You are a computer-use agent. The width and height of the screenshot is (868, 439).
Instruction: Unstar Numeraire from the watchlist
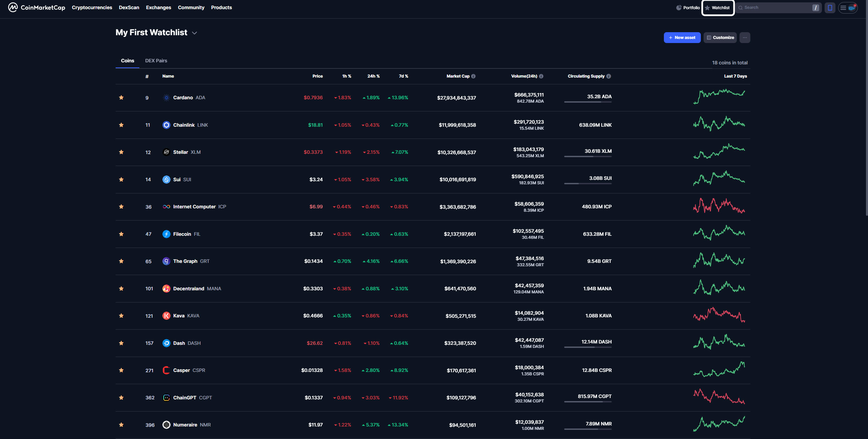(121, 424)
